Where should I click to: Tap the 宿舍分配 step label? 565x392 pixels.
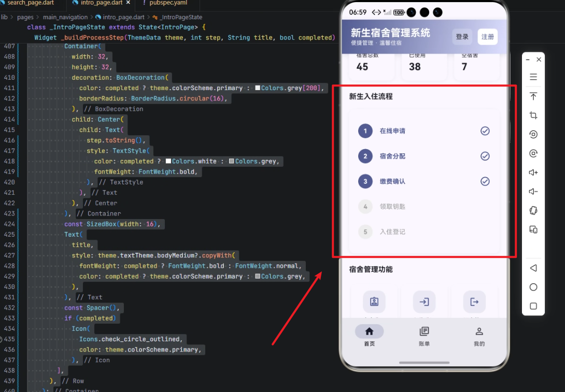(392, 156)
